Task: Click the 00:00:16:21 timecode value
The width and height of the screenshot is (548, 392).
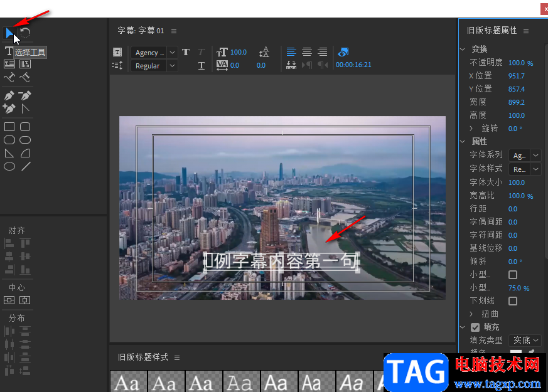Action: click(353, 65)
